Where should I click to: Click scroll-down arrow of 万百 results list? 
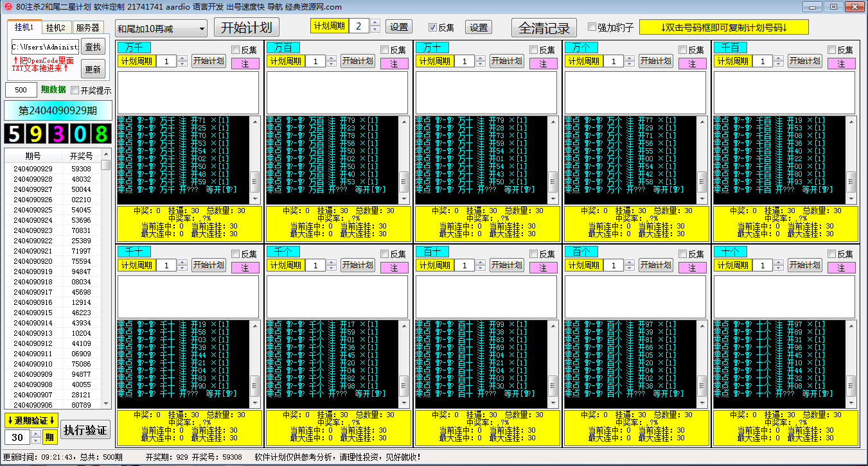[404, 198]
